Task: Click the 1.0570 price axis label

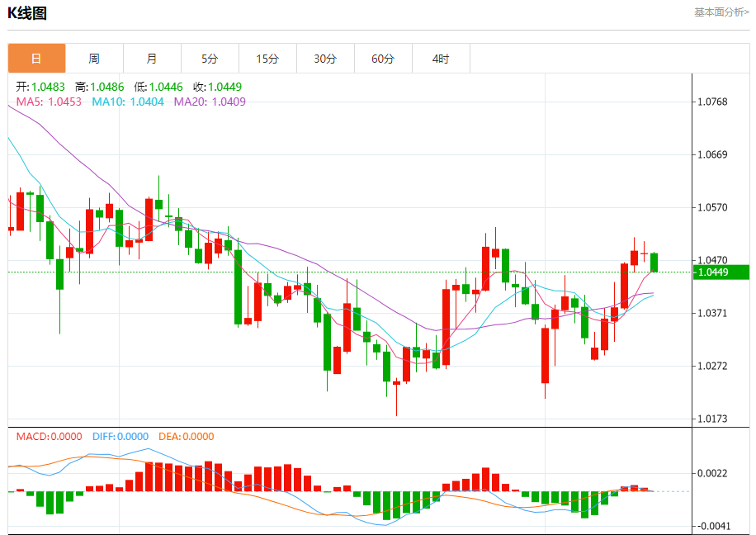Action: (712, 207)
